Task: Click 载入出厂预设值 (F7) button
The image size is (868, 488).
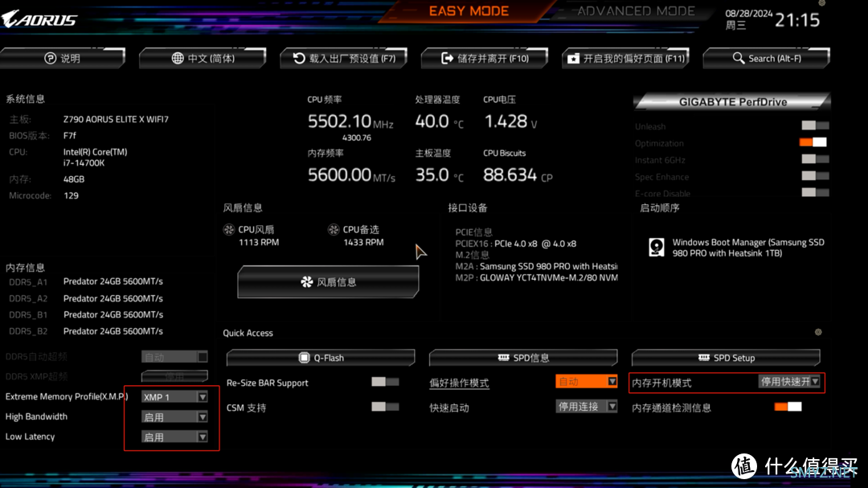Action: (344, 58)
